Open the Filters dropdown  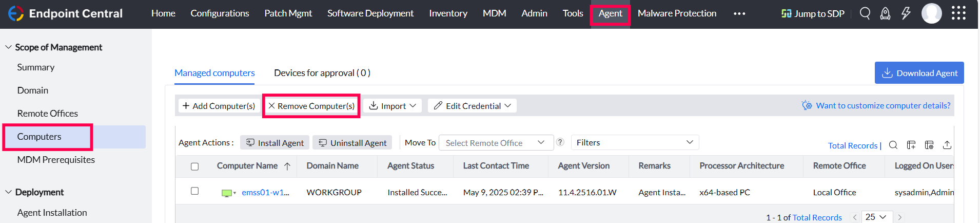tap(635, 142)
